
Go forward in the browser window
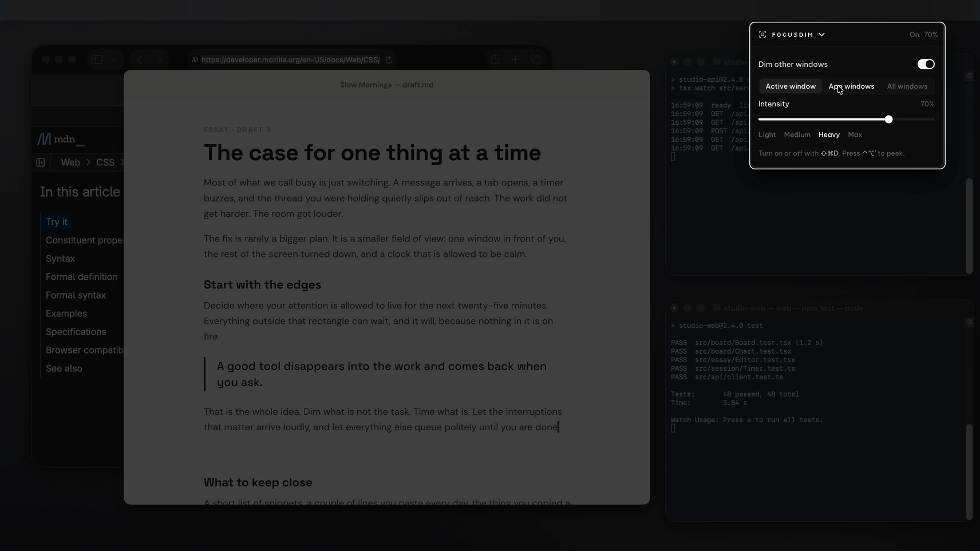pyautogui.click(x=159, y=60)
